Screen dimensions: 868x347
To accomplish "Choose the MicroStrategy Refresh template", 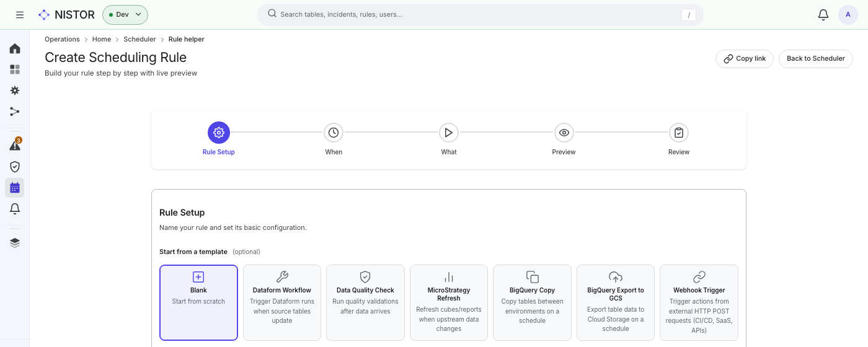I will pos(449,303).
